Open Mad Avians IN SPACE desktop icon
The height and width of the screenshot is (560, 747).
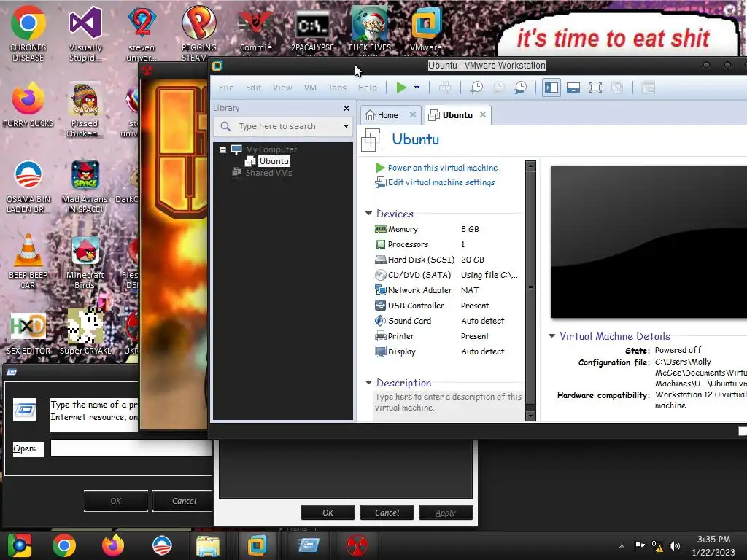tap(85, 186)
